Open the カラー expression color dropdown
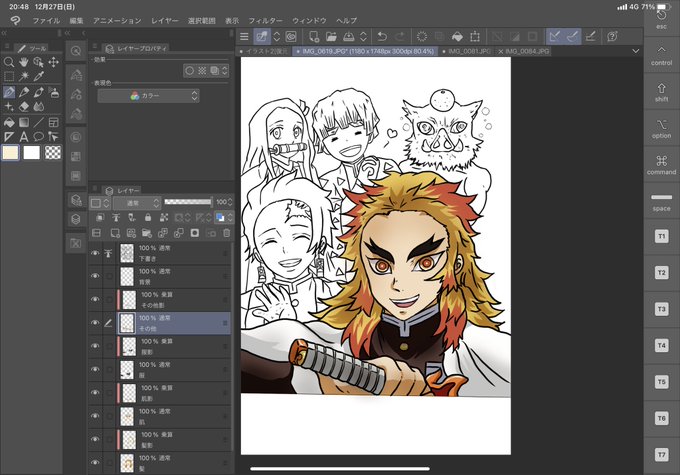Image resolution: width=680 pixels, height=475 pixels. [x=148, y=96]
